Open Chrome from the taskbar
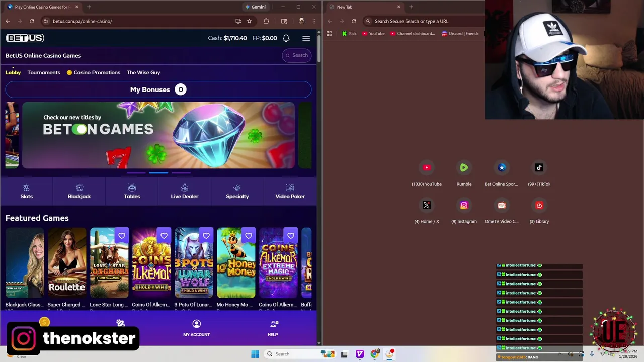Screen dimensions: 644x362 coord(375,354)
